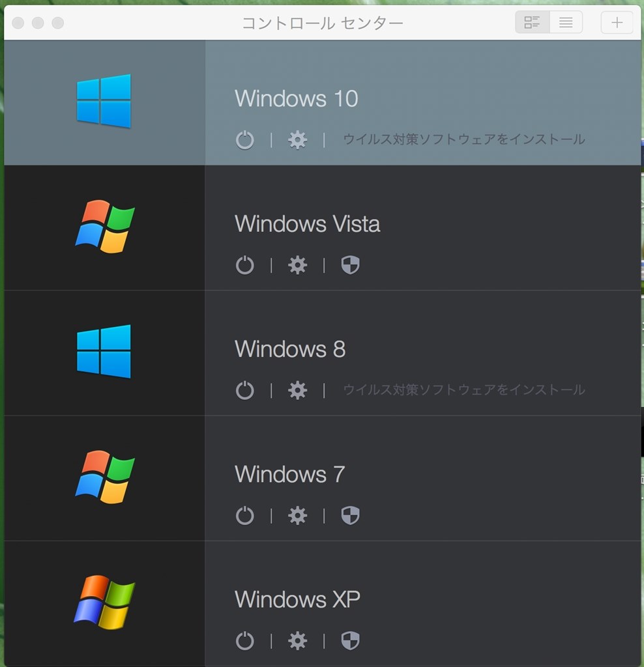Start the Windows 7 virtual machine
This screenshot has width=644, height=667.
[244, 515]
